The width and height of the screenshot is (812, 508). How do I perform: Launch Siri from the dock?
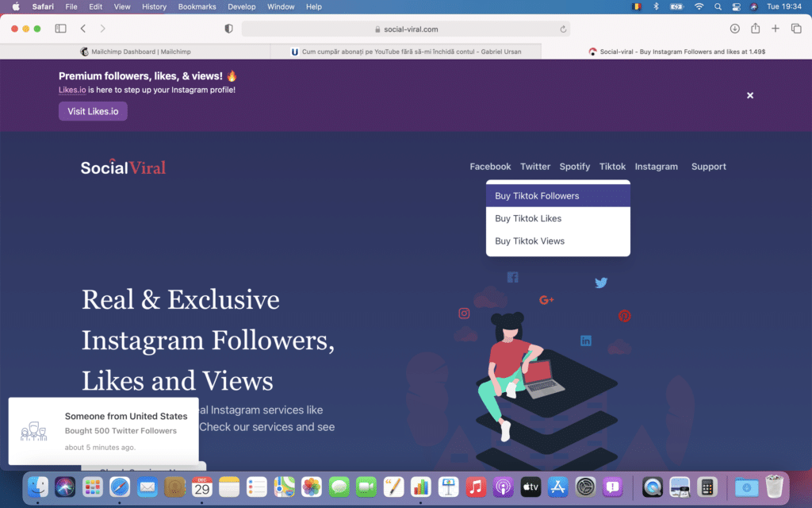[65, 487]
